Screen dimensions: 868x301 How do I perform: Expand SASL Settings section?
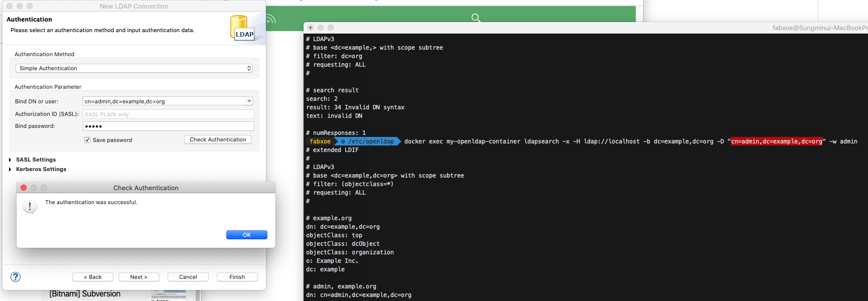click(10, 160)
